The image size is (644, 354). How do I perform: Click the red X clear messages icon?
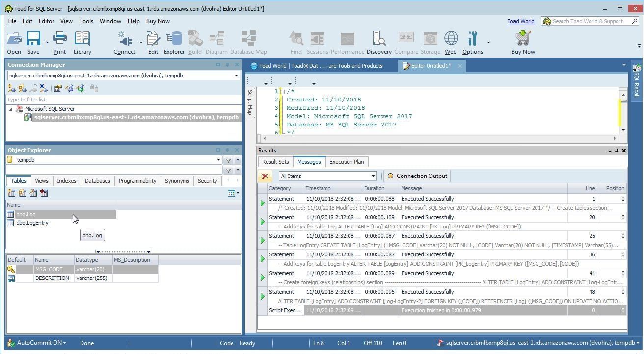[x=265, y=176]
